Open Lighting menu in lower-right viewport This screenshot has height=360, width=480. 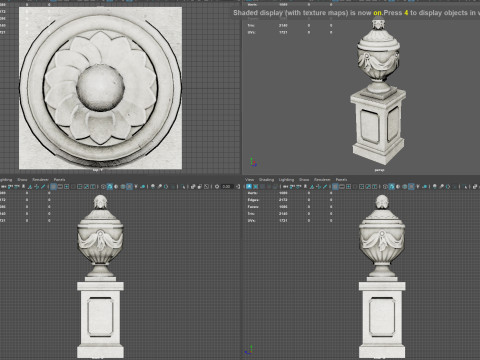(x=286, y=179)
